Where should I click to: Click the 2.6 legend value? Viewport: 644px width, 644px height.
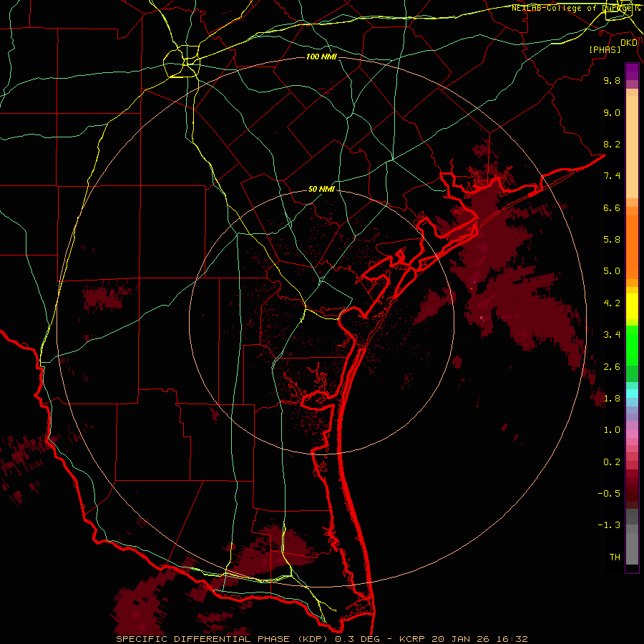(612, 367)
